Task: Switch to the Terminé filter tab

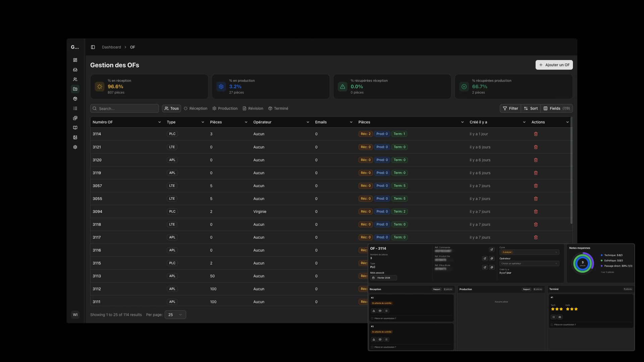Action: (278, 109)
